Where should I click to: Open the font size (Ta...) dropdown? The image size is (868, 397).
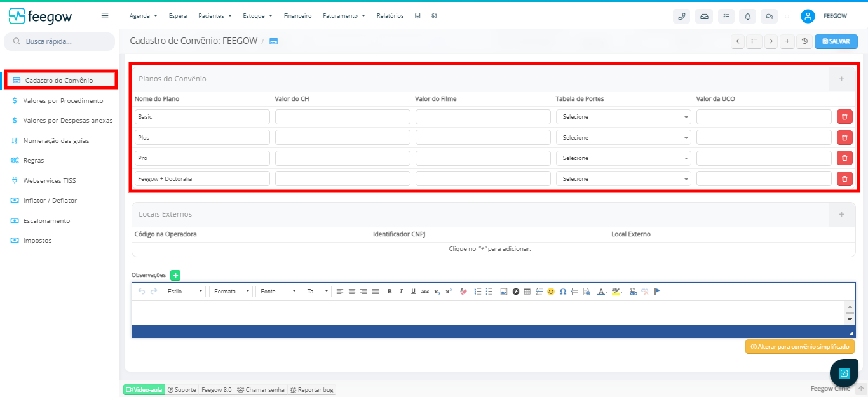click(x=316, y=292)
